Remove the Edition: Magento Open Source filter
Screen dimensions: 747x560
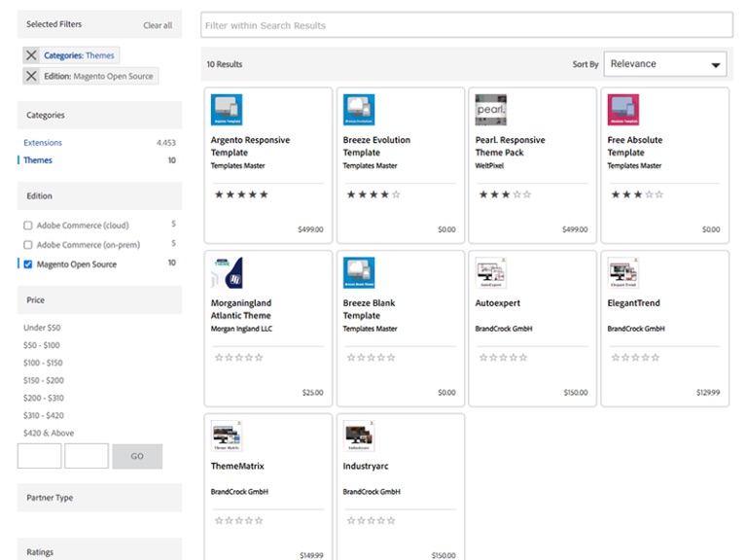(x=32, y=76)
